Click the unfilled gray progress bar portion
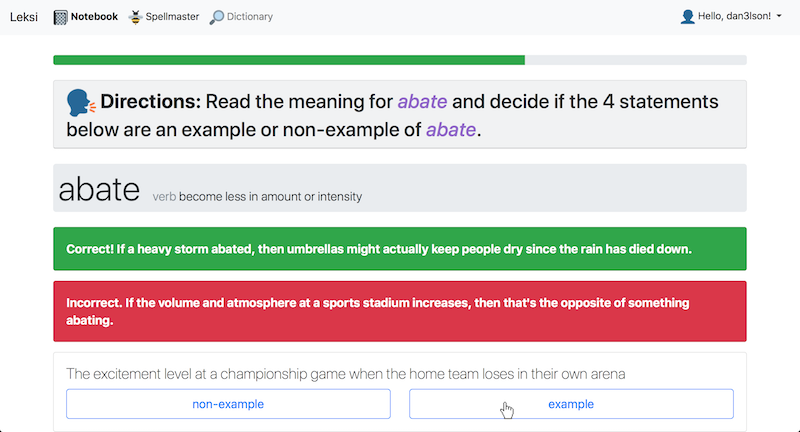Viewport: 800px width, 432px height. click(x=636, y=60)
